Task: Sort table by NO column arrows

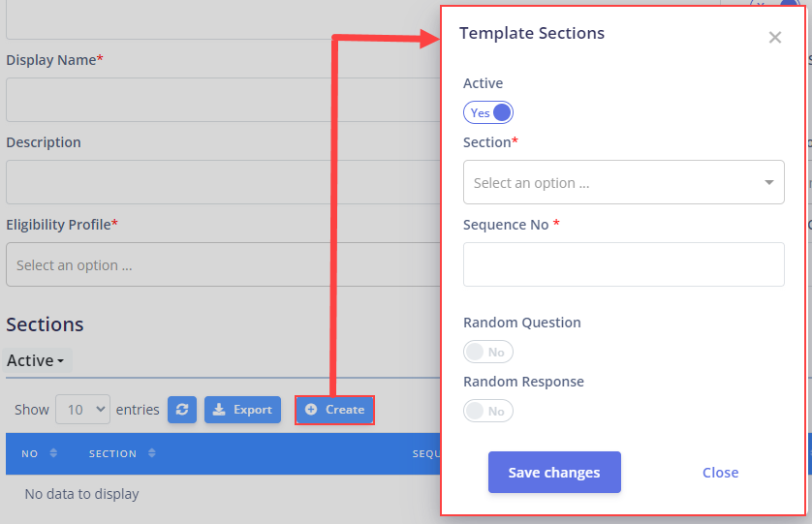Action: (53, 453)
